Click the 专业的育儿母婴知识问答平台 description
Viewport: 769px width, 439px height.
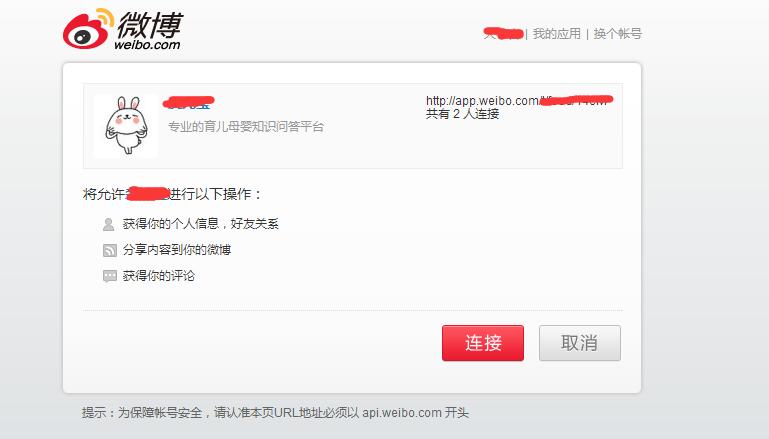(x=246, y=127)
